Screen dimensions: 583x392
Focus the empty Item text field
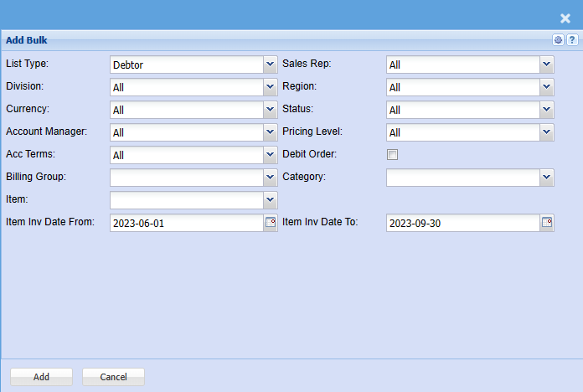(187, 200)
